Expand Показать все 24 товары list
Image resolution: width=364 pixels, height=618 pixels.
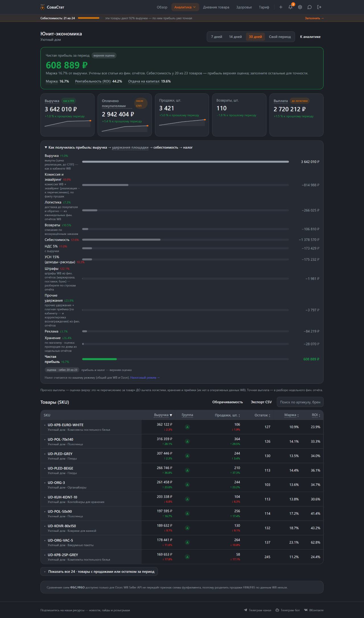99,572
